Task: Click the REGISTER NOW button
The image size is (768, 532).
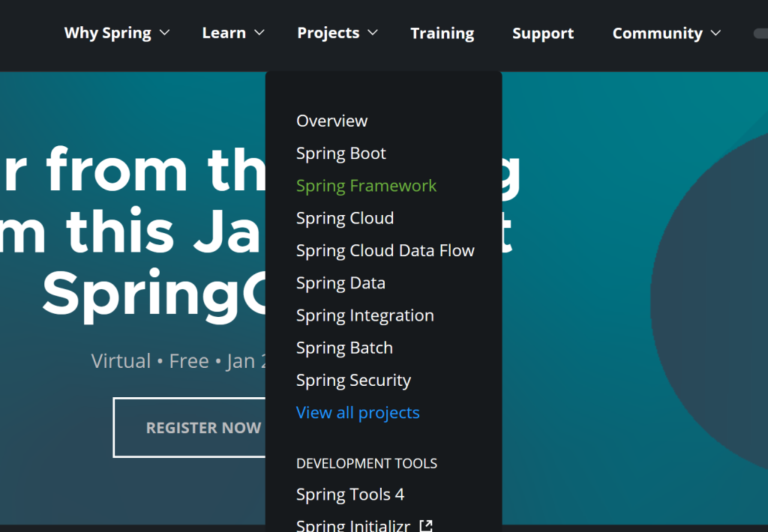Action: click(190, 428)
